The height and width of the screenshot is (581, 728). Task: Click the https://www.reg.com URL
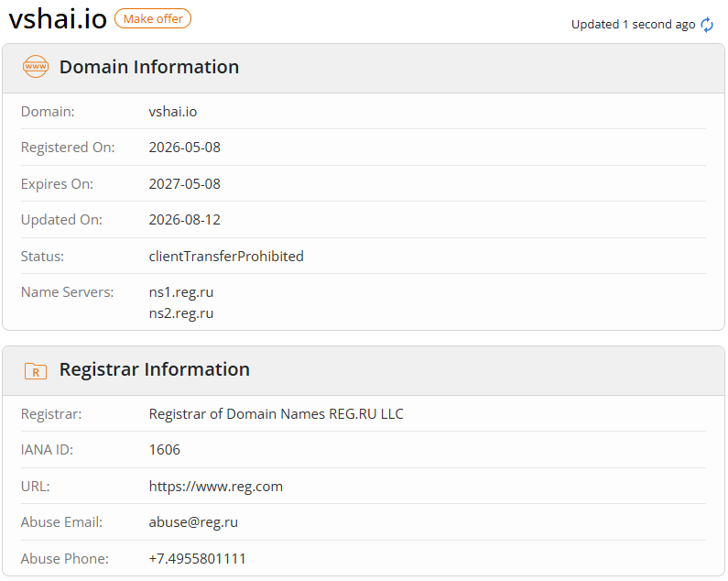coord(216,487)
